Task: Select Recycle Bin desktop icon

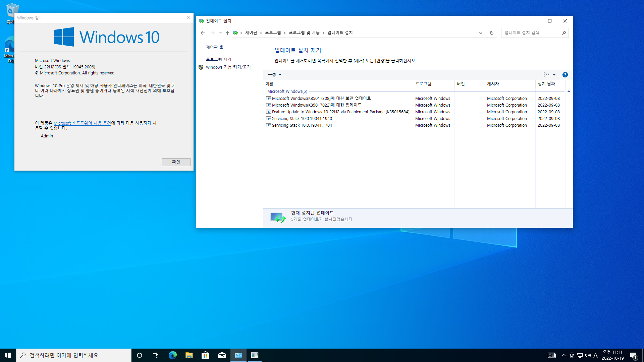Action: pyautogui.click(x=12, y=14)
